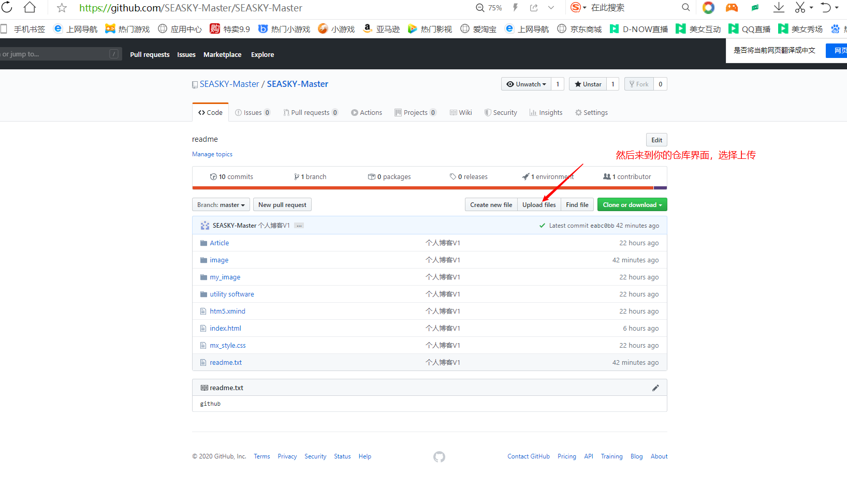
Task: Open the Amazon 亚马逊 bookmark
Action: click(x=382, y=29)
